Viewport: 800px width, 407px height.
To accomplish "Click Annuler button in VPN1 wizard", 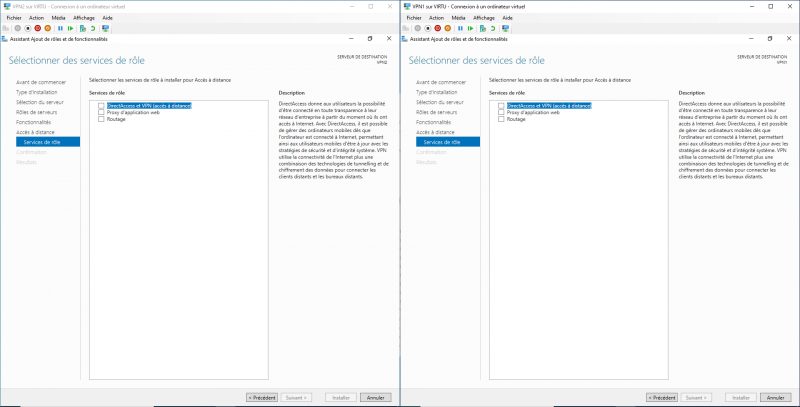I will pos(776,397).
